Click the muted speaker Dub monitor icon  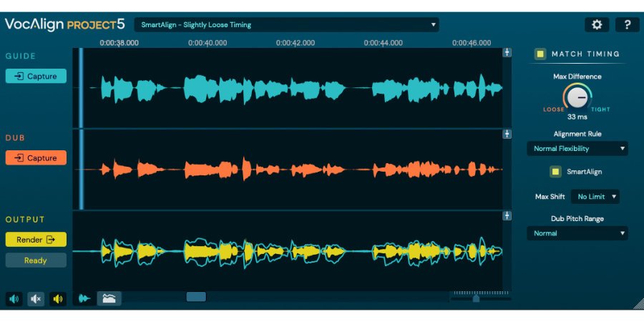click(36, 299)
